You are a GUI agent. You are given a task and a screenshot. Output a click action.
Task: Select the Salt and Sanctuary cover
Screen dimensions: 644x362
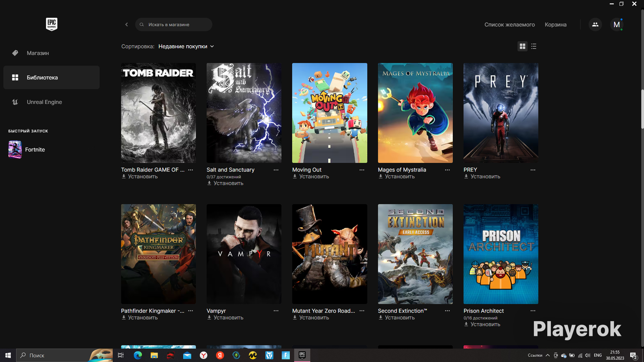click(244, 113)
